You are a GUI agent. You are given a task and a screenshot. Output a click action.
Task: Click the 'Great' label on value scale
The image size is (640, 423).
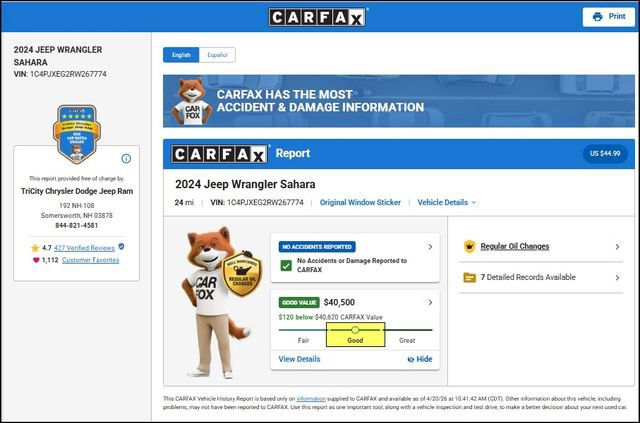click(407, 341)
